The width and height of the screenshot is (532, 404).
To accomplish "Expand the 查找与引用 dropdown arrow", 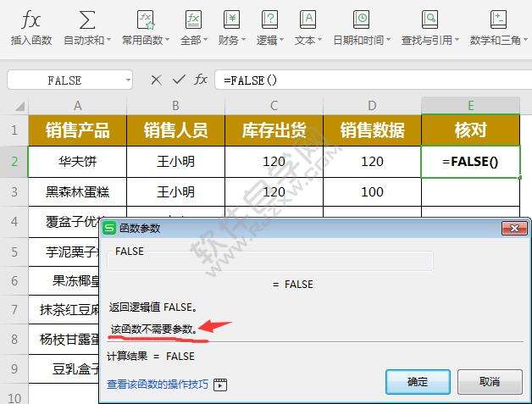I will pyautogui.click(x=457, y=40).
